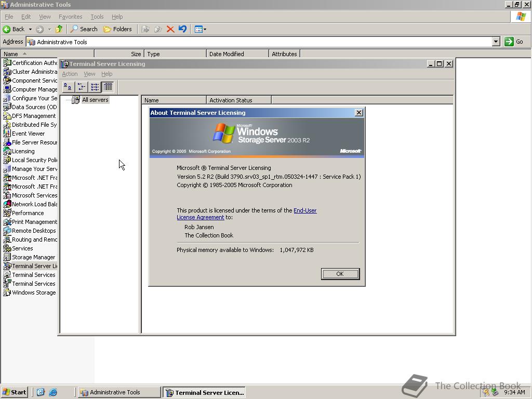532x399 pixels.
Task: Select the Event Viewer icon
Action: tap(7, 134)
